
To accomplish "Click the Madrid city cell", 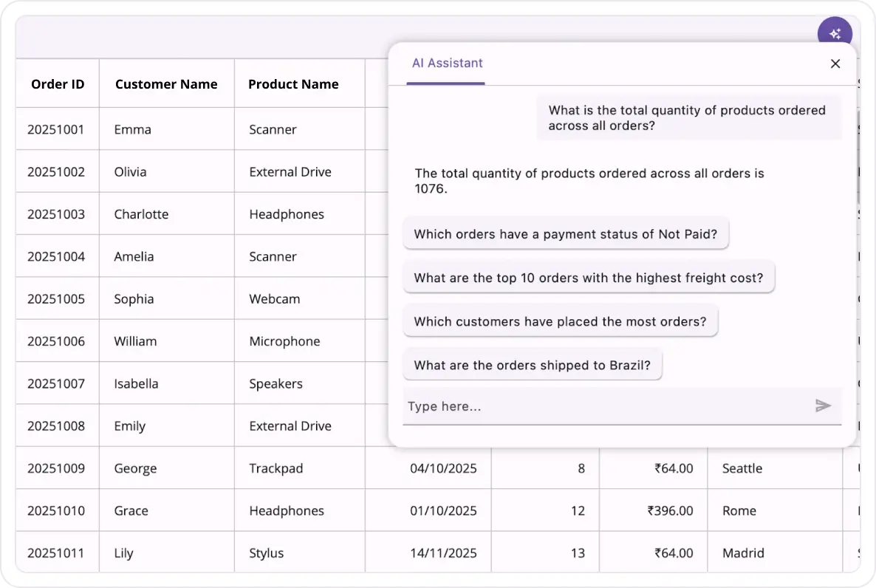I will point(744,553).
